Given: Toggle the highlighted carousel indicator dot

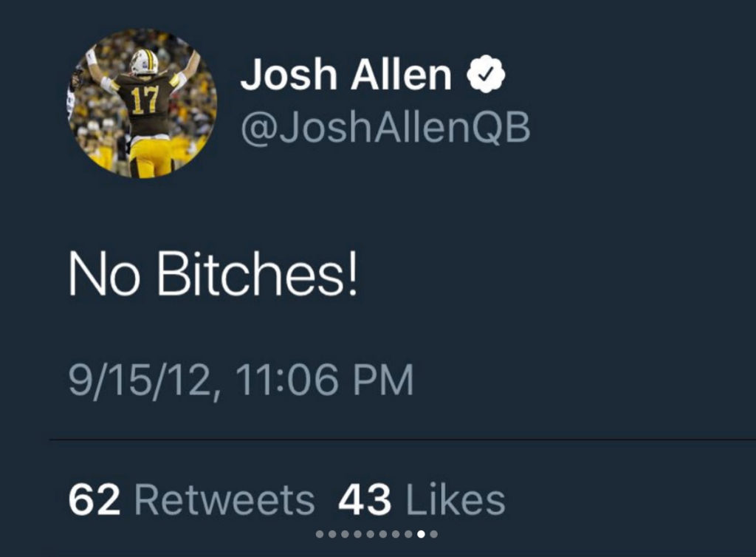Looking at the screenshot, I should click(420, 533).
